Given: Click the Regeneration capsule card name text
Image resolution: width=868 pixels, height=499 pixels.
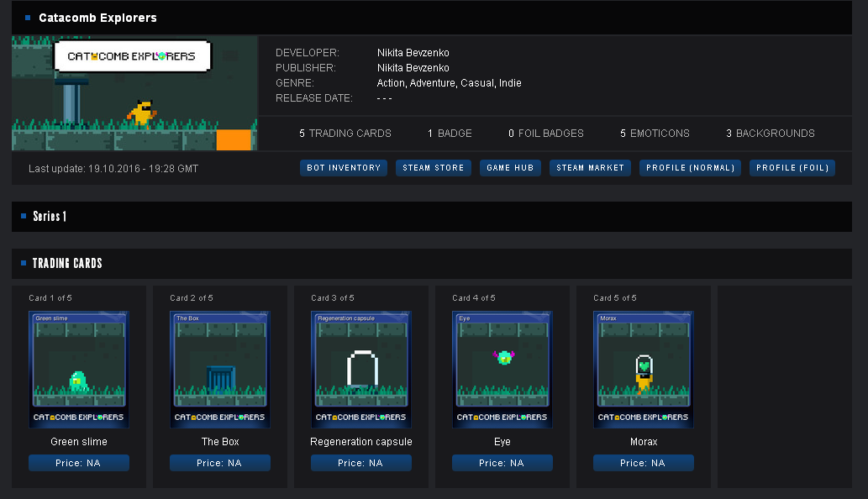Looking at the screenshot, I should [x=361, y=442].
